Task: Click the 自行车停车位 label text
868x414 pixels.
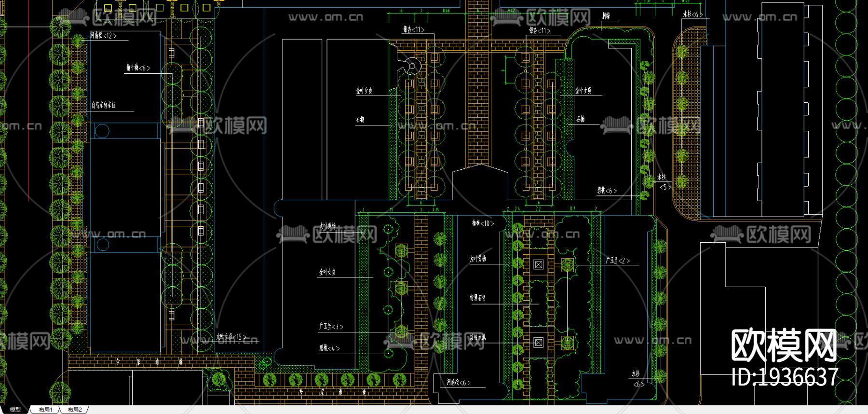Action: point(104,105)
